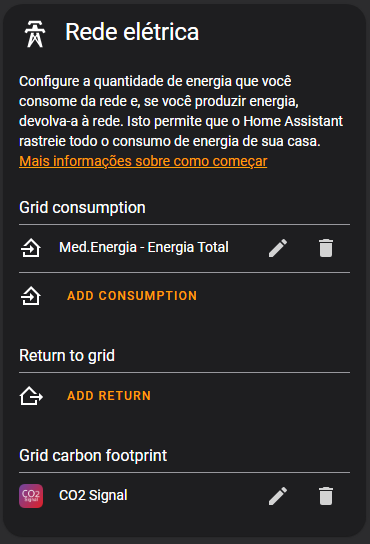The image size is (370, 544).
Task: Click the Rede elétrica card title
Action: coord(132,32)
